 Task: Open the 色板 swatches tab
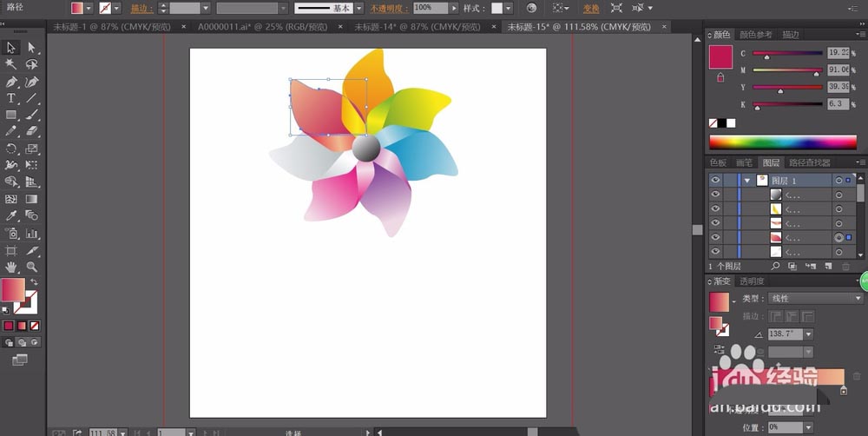coord(718,162)
